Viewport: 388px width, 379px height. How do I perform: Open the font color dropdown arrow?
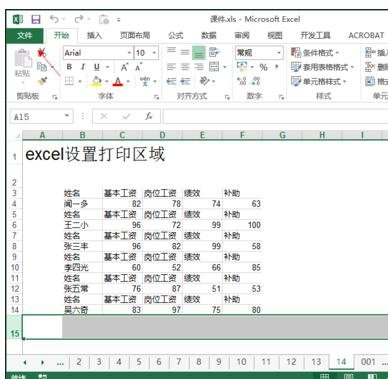[x=128, y=82]
